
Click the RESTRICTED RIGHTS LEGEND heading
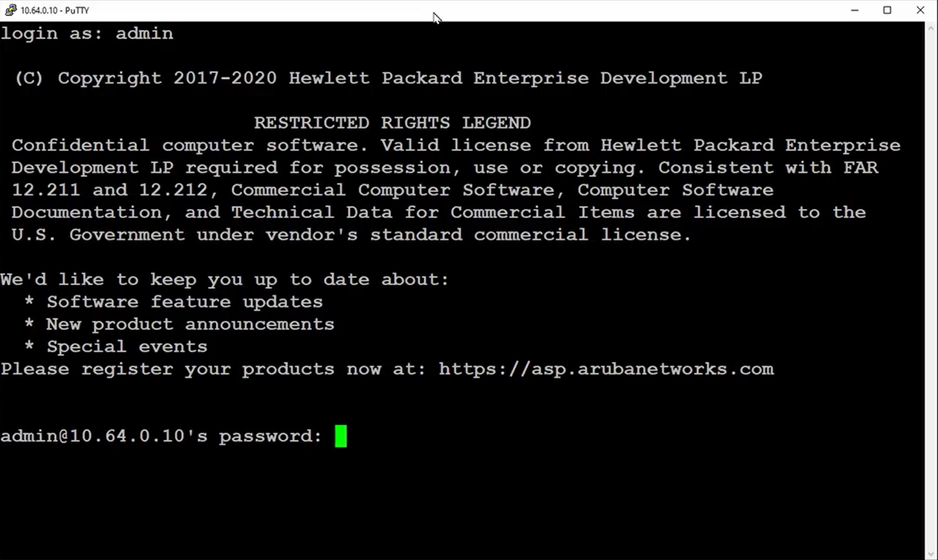[392, 123]
